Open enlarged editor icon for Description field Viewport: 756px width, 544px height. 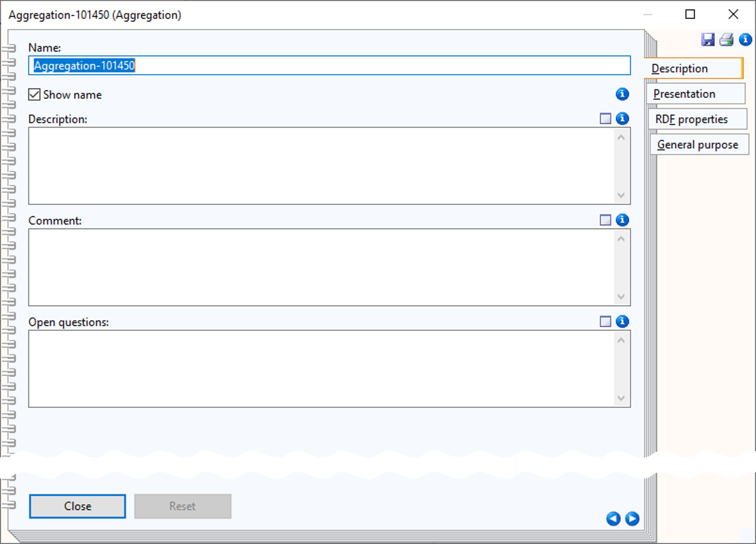pyautogui.click(x=605, y=118)
